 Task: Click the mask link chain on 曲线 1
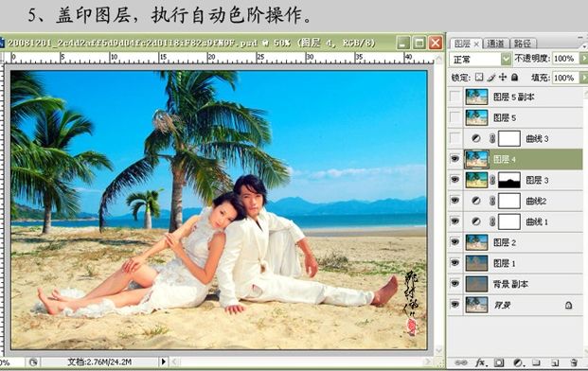point(492,221)
